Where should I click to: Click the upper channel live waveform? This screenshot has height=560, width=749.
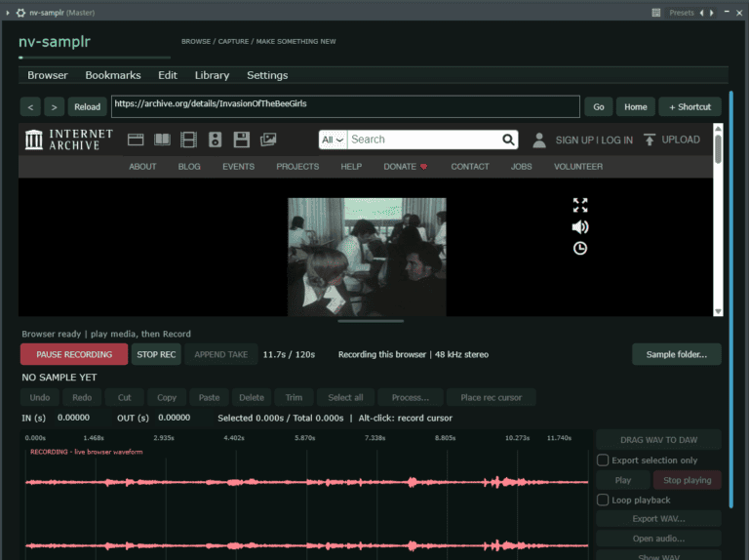[306, 482]
